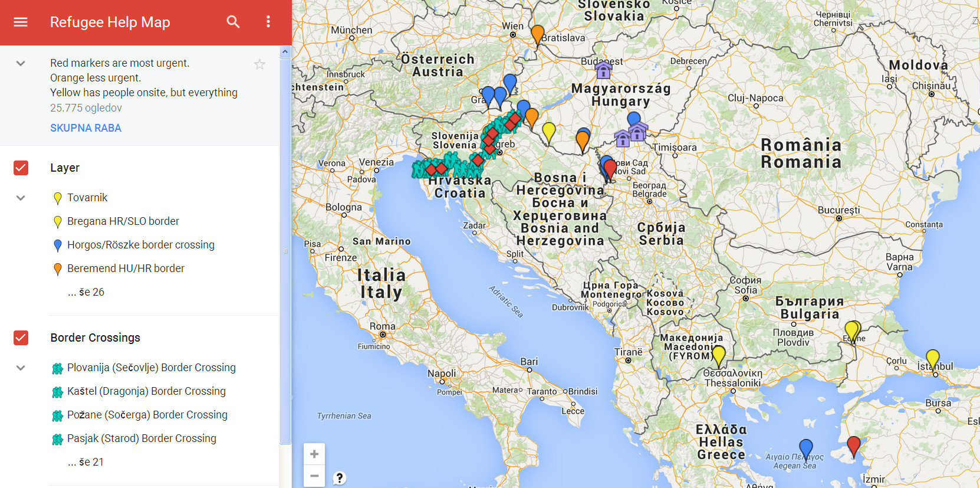Click the Kaštel teal crossing icon in list

57,392
